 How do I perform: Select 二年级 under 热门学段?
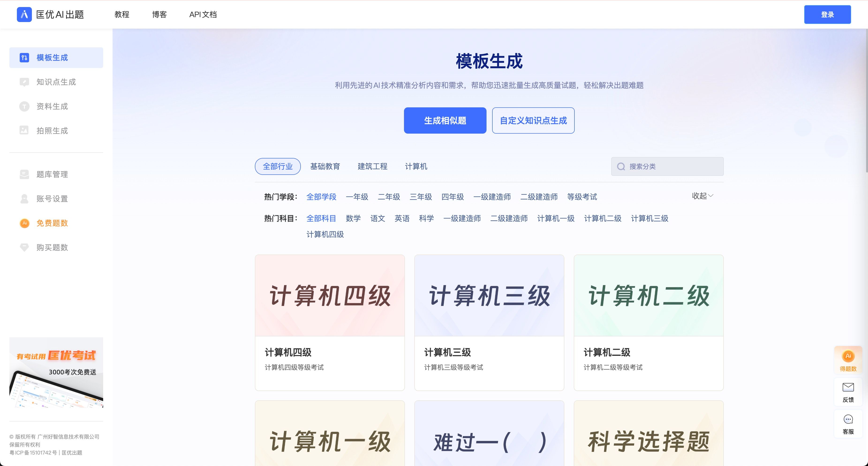click(x=389, y=197)
